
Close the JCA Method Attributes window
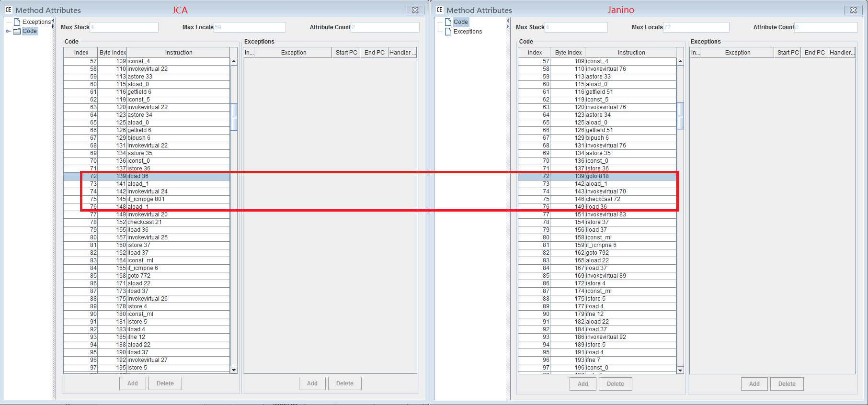pos(415,10)
